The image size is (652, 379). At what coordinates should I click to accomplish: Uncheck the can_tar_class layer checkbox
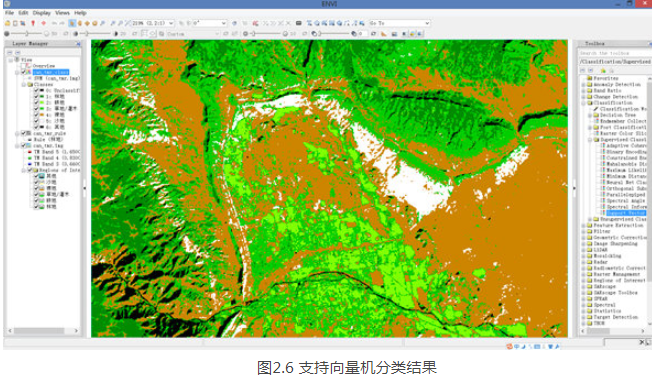pyautogui.click(x=23, y=72)
